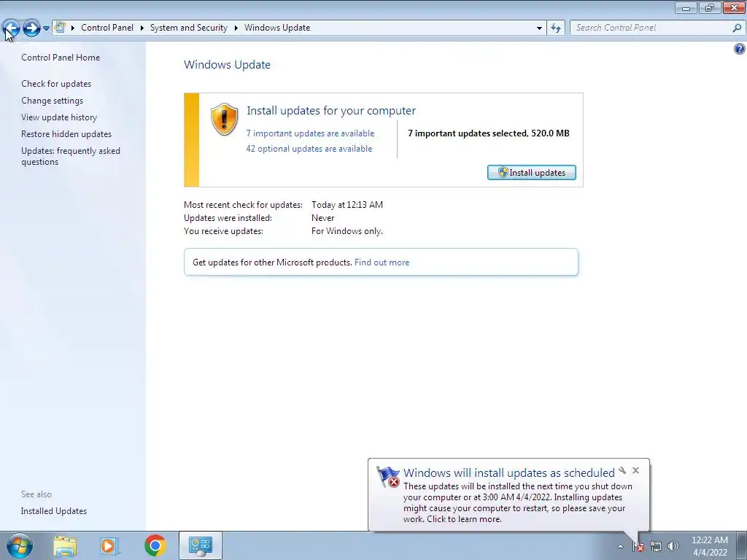747x560 pixels.
Task: Select Windows Update breadcrumb item
Action: (x=277, y=28)
